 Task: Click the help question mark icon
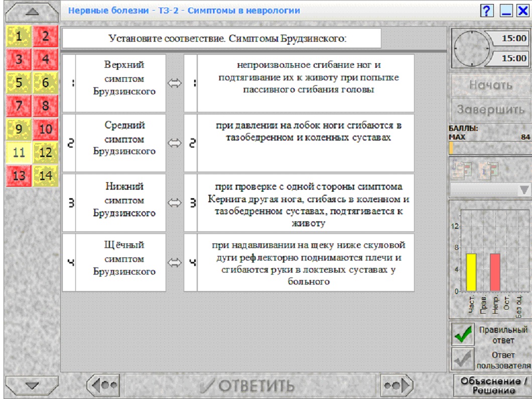(x=486, y=11)
